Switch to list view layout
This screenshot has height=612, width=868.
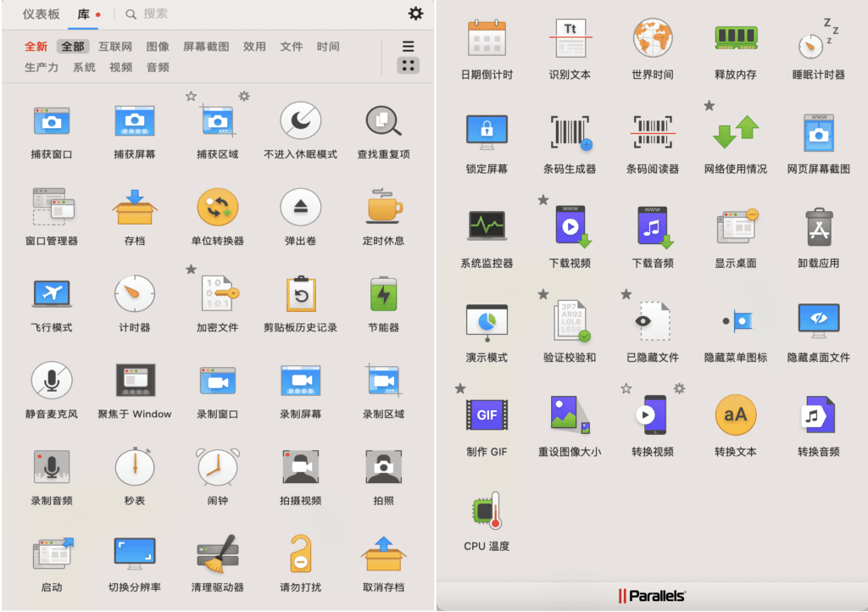coord(408,47)
